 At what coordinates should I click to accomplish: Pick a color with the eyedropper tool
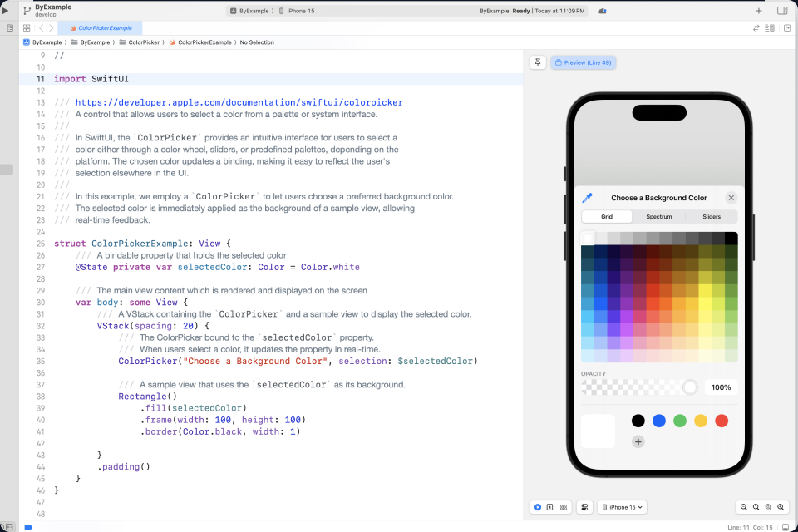pos(588,198)
